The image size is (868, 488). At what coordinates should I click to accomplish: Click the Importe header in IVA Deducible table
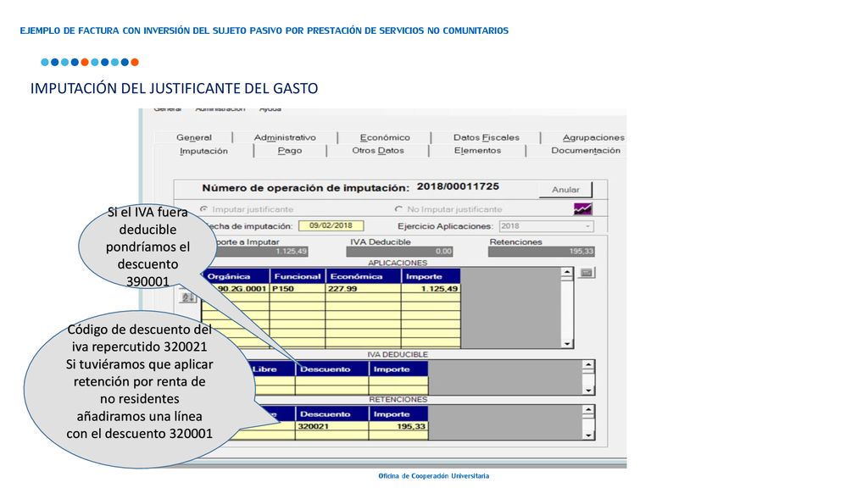pos(398,369)
